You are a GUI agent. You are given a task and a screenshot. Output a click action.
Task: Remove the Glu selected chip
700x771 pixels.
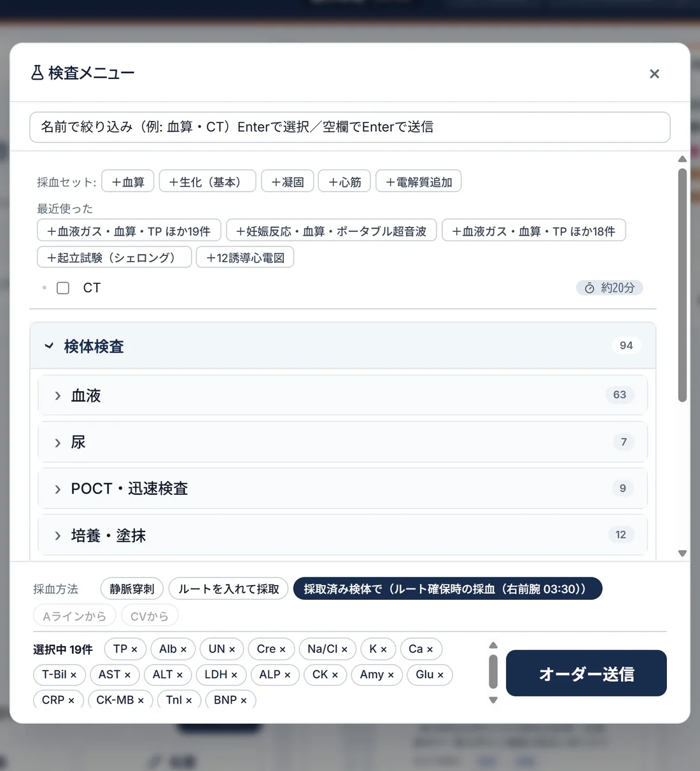point(440,675)
